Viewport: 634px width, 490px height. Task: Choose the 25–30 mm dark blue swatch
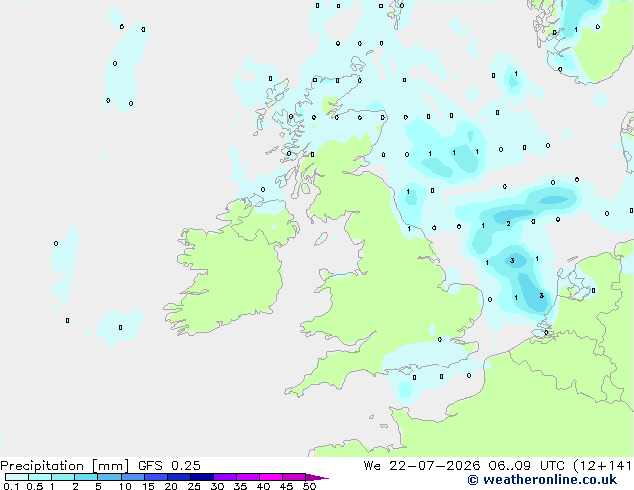pyautogui.click(x=202, y=477)
